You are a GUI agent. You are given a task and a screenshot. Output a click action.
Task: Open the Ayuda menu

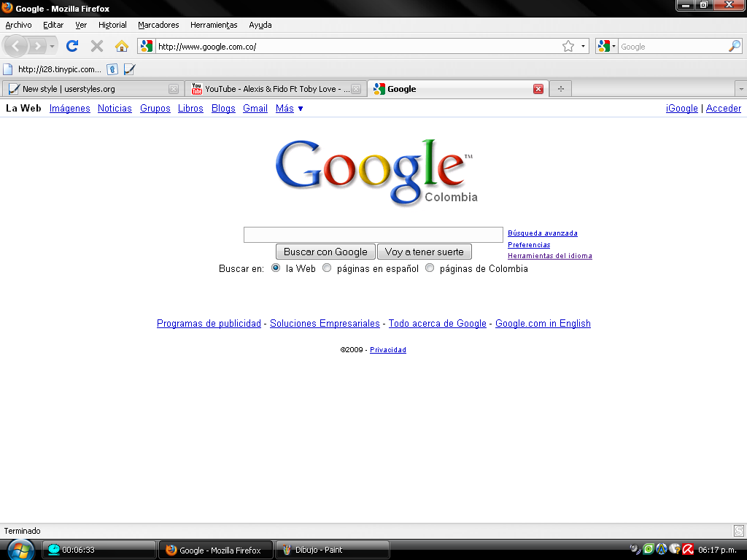click(260, 25)
